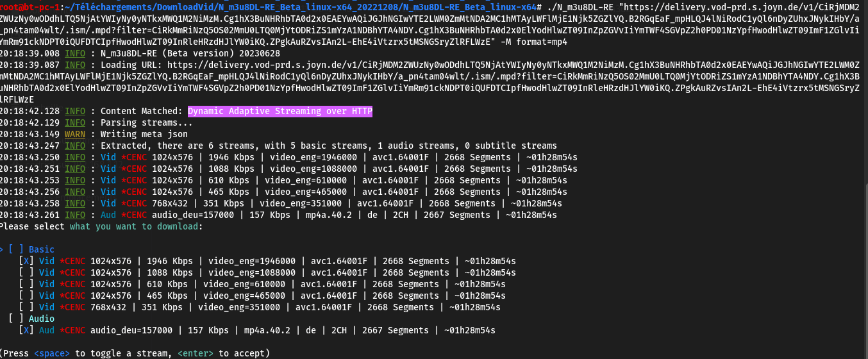Enable the 610 Kbps video stream checkbox
The height and width of the screenshot is (359, 868).
26,284
